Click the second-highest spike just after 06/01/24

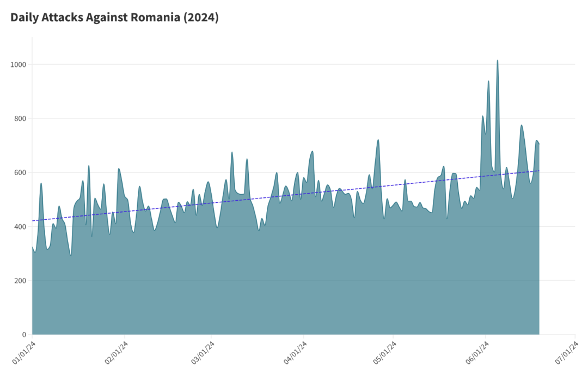(x=488, y=82)
